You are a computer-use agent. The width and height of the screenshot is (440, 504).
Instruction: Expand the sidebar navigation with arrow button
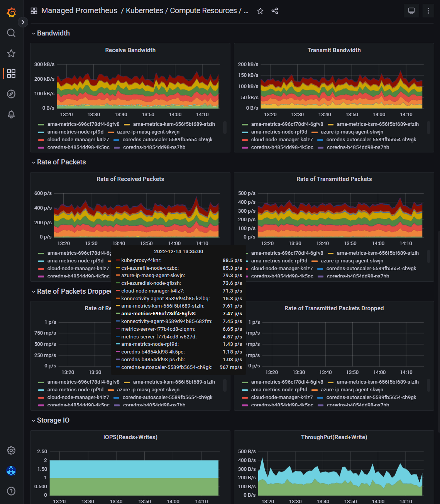pos(23,22)
